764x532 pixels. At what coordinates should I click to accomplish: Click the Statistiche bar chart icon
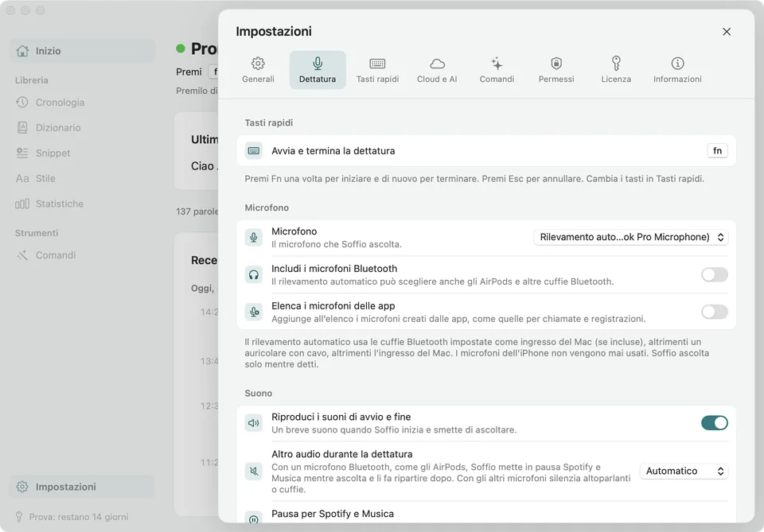click(22, 204)
